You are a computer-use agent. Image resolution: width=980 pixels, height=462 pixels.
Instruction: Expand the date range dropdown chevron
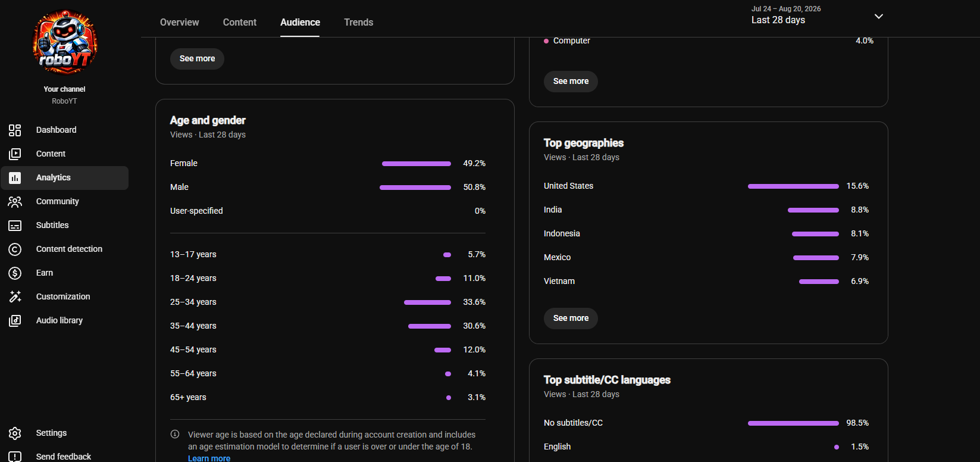coord(878,16)
